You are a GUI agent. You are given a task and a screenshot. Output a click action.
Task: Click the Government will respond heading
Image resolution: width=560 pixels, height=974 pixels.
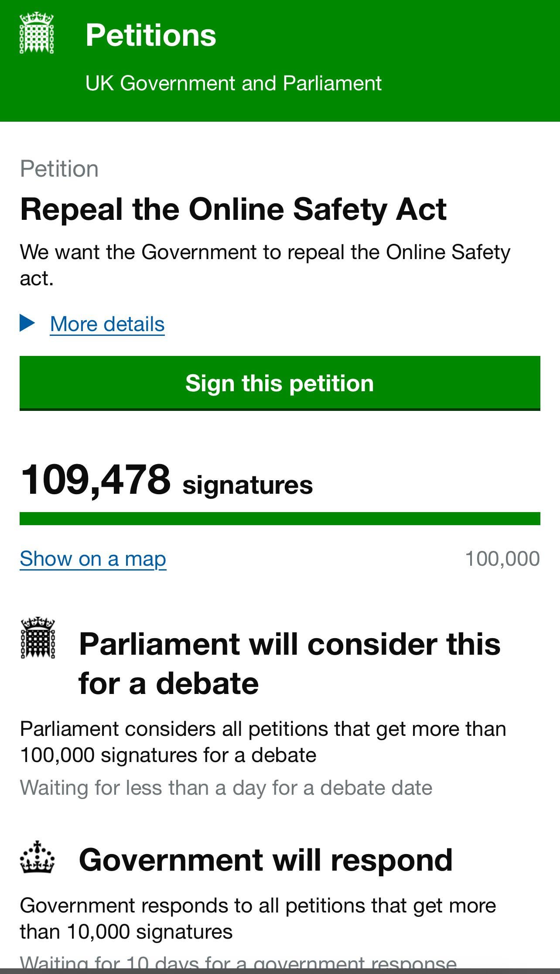[266, 860]
